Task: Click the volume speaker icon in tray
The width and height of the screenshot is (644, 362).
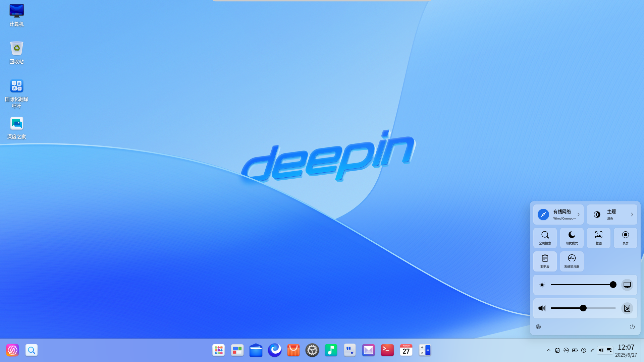Action: (x=601, y=350)
